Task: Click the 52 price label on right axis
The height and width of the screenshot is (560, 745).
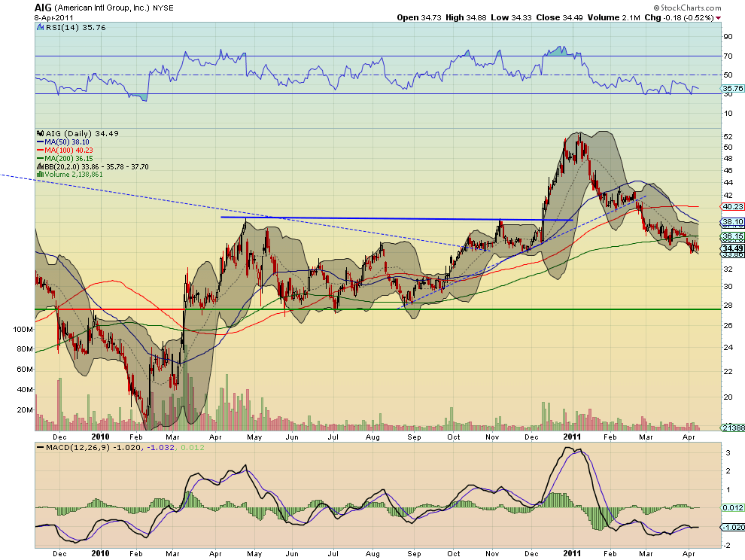Action: (728, 136)
